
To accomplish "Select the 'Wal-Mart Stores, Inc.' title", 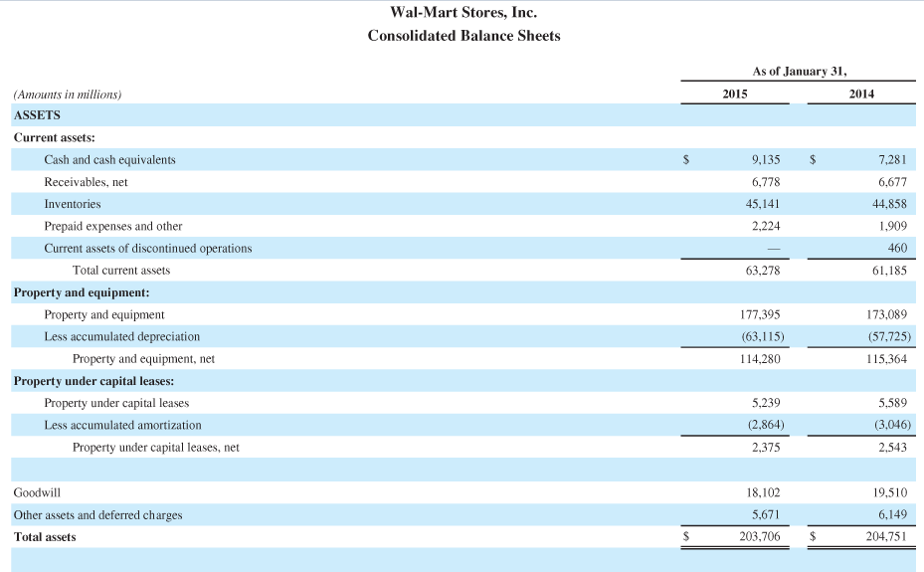I will tap(463, 12).
